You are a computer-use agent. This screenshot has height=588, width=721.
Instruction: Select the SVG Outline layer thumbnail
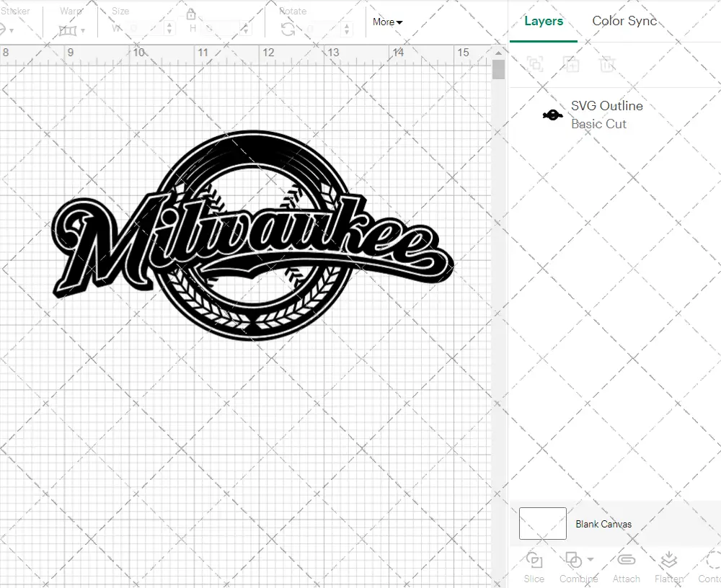coord(552,115)
